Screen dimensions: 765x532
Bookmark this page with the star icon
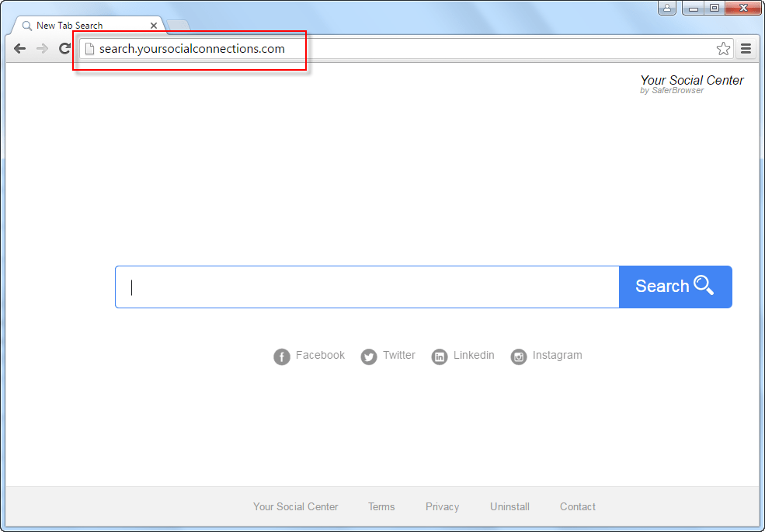(x=723, y=48)
